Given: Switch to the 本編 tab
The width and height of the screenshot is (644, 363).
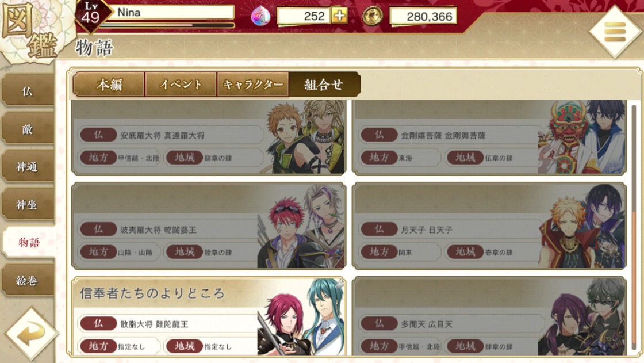Looking at the screenshot, I should [x=109, y=84].
